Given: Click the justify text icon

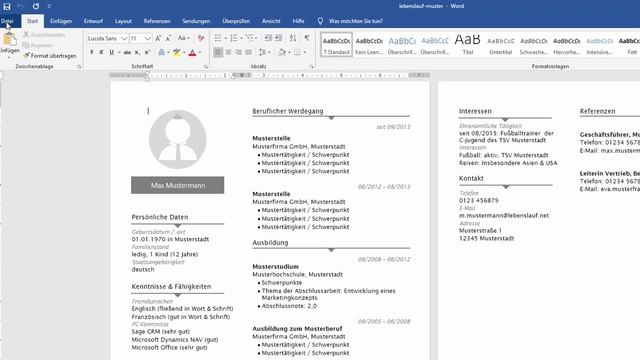Looking at the screenshot, I should click(248, 52).
